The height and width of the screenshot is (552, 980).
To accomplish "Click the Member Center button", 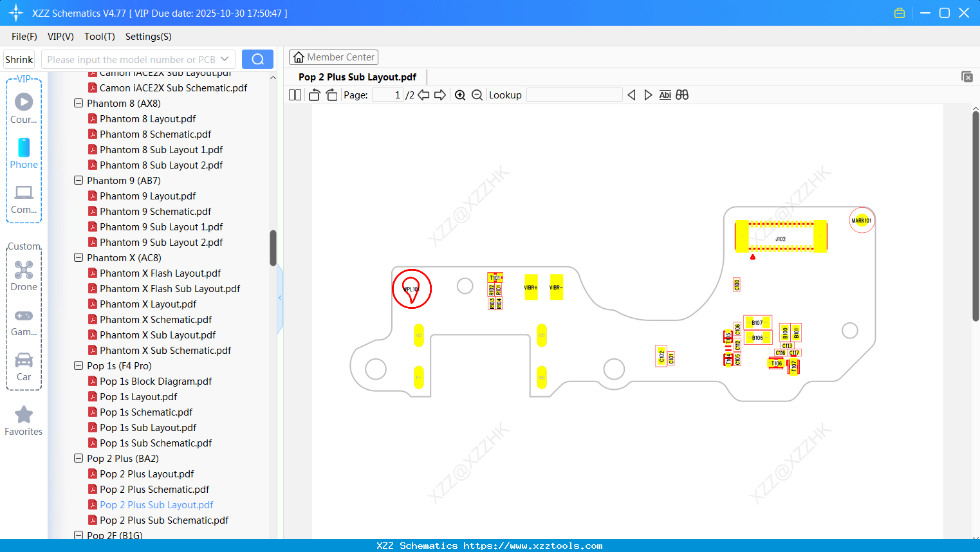I will tap(333, 57).
